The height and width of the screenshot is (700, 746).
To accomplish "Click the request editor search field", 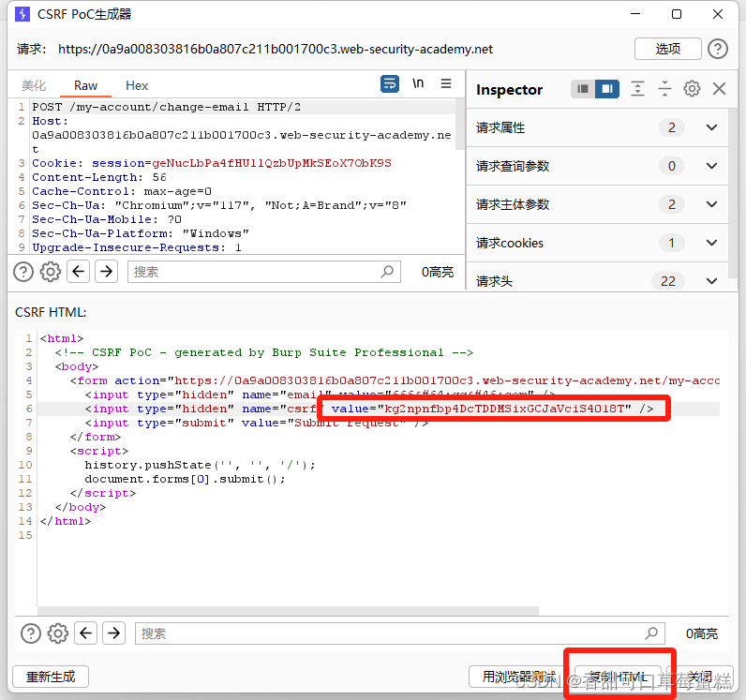I will [263, 272].
